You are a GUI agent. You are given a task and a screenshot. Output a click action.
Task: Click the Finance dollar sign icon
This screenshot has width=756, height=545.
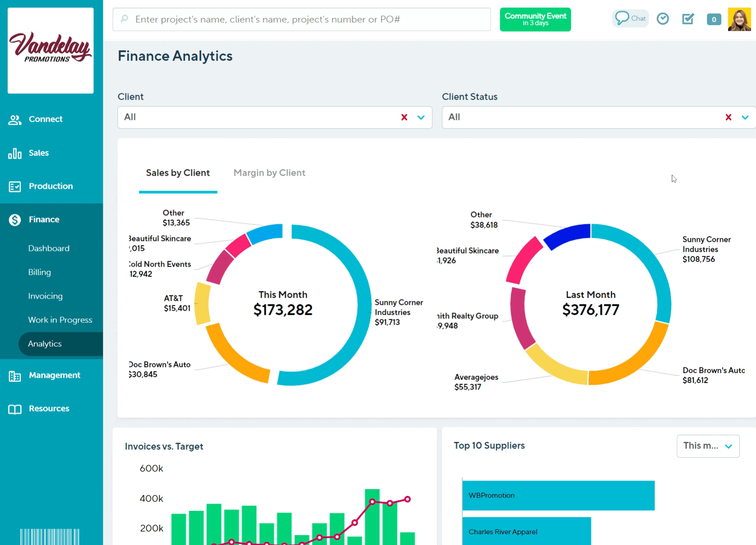(x=14, y=220)
